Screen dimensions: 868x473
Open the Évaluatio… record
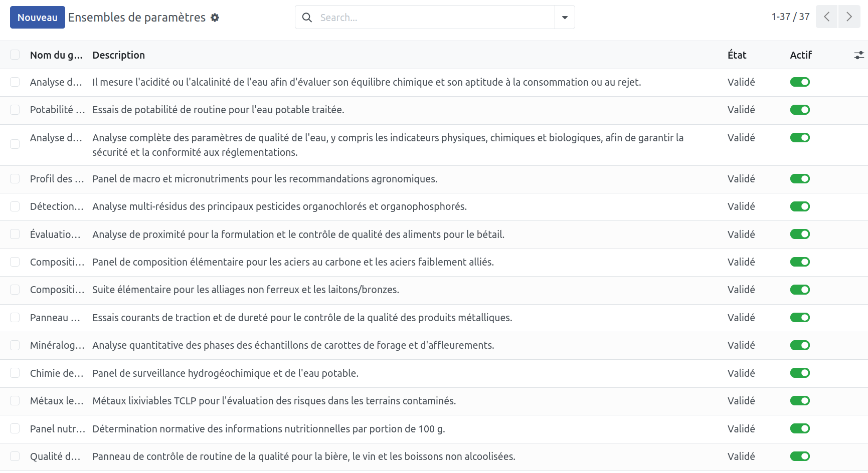(x=55, y=234)
